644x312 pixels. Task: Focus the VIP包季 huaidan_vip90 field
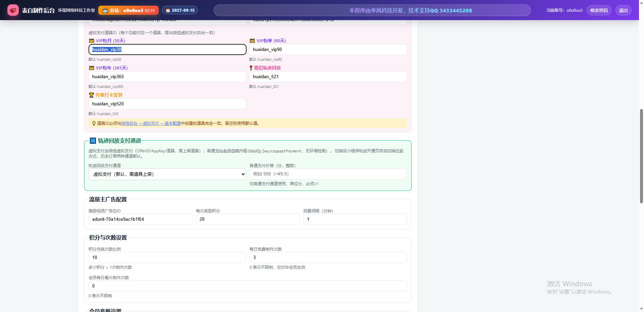[328, 49]
